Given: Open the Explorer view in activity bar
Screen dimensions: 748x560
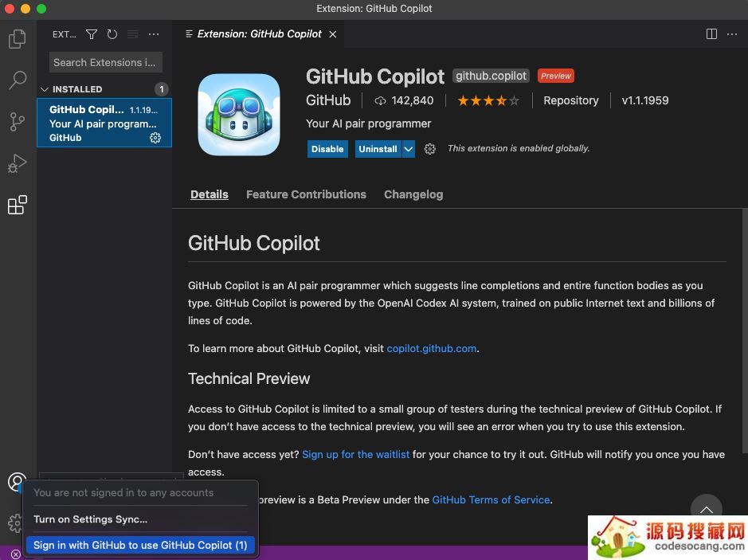Looking at the screenshot, I should 17,39.
